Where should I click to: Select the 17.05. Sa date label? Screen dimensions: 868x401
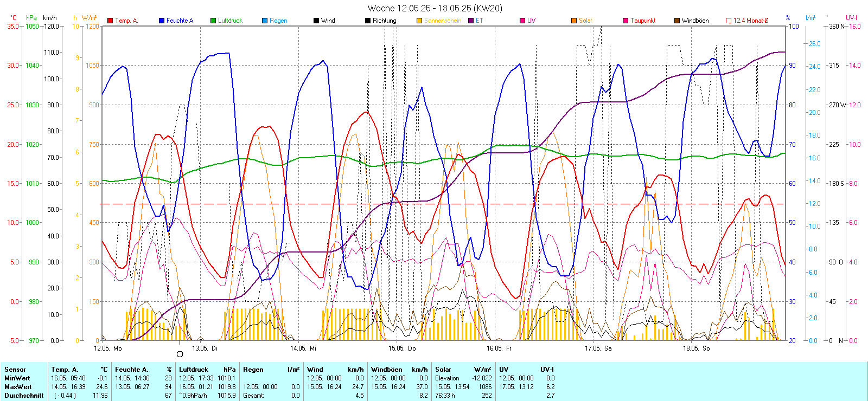click(598, 348)
